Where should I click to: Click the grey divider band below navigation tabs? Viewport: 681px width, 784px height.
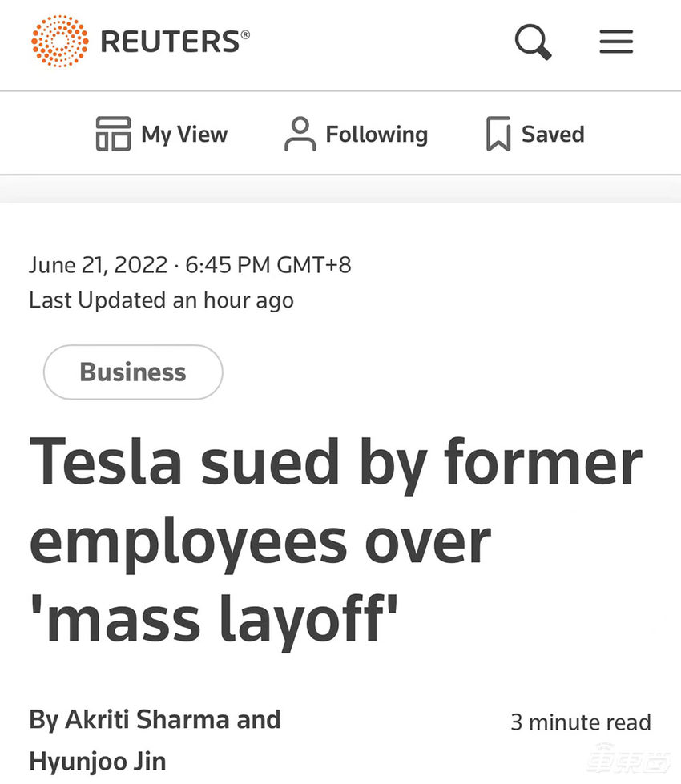pos(340,189)
